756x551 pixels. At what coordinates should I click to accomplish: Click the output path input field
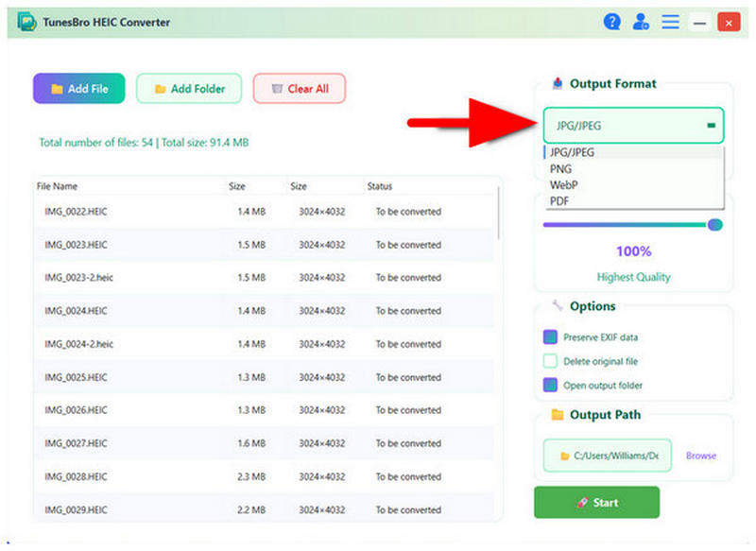(x=608, y=455)
